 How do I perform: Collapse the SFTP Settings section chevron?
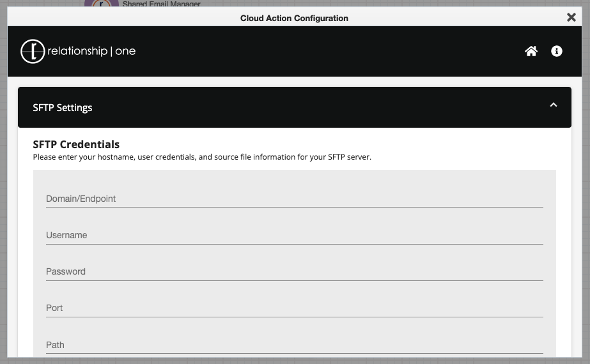tap(553, 105)
